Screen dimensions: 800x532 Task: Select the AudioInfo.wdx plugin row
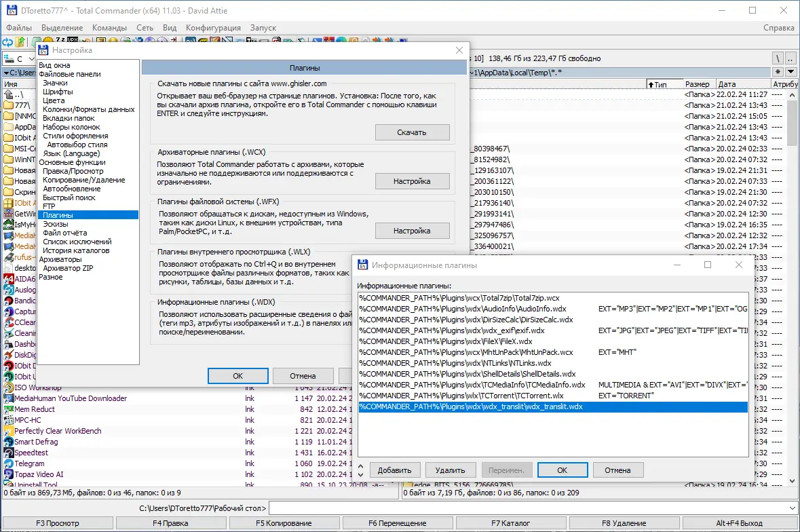[x=553, y=309]
